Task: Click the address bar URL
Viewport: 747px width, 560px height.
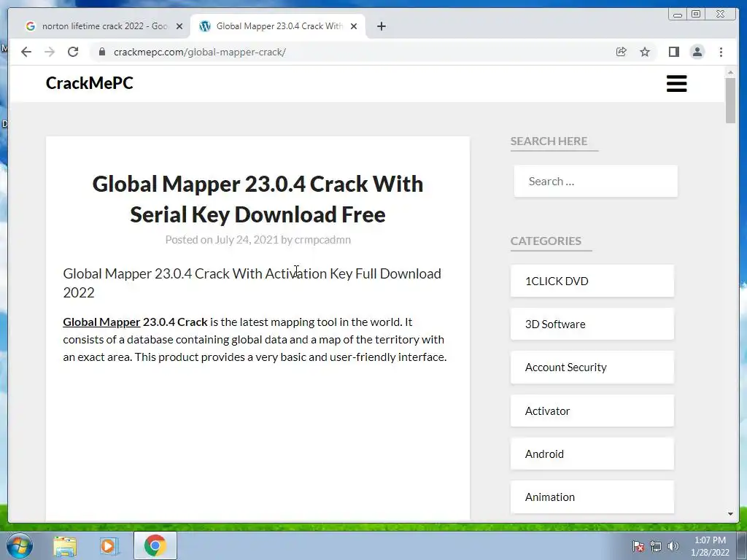Action: (x=200, y=52)
